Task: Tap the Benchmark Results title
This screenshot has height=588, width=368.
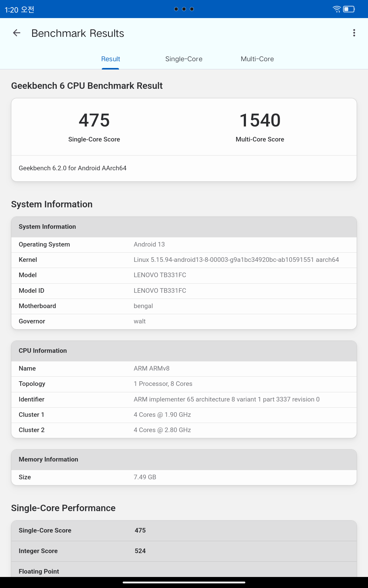Action: click(78, 33)
